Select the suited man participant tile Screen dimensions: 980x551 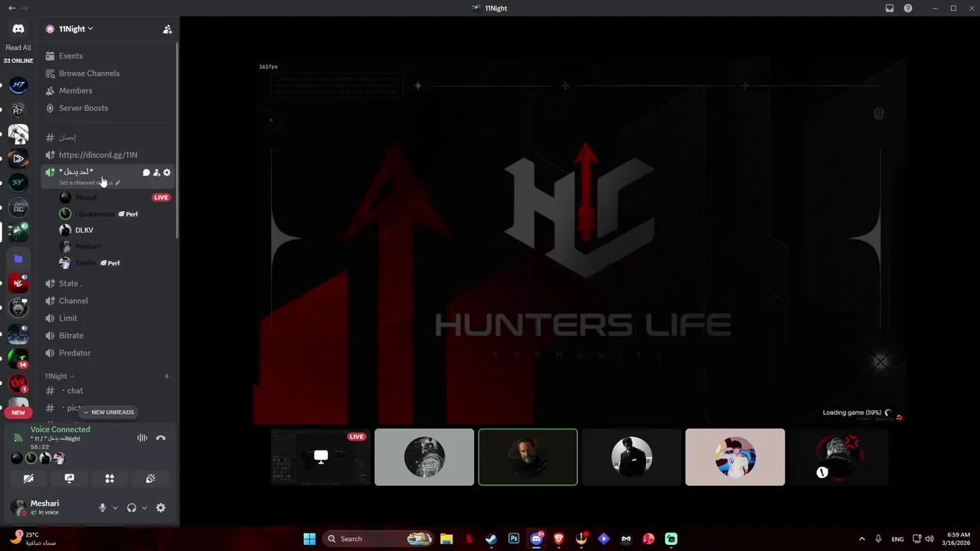[632, 457]
